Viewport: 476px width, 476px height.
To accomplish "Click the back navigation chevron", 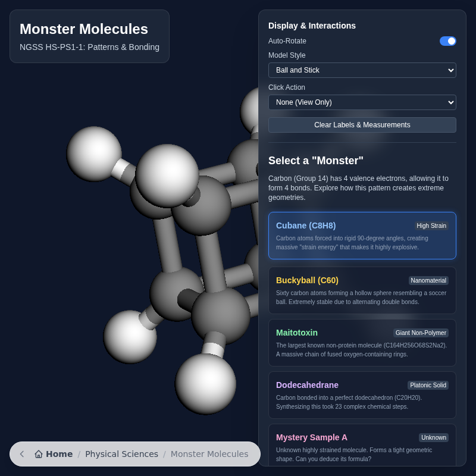I will click(x=21, y=454).
